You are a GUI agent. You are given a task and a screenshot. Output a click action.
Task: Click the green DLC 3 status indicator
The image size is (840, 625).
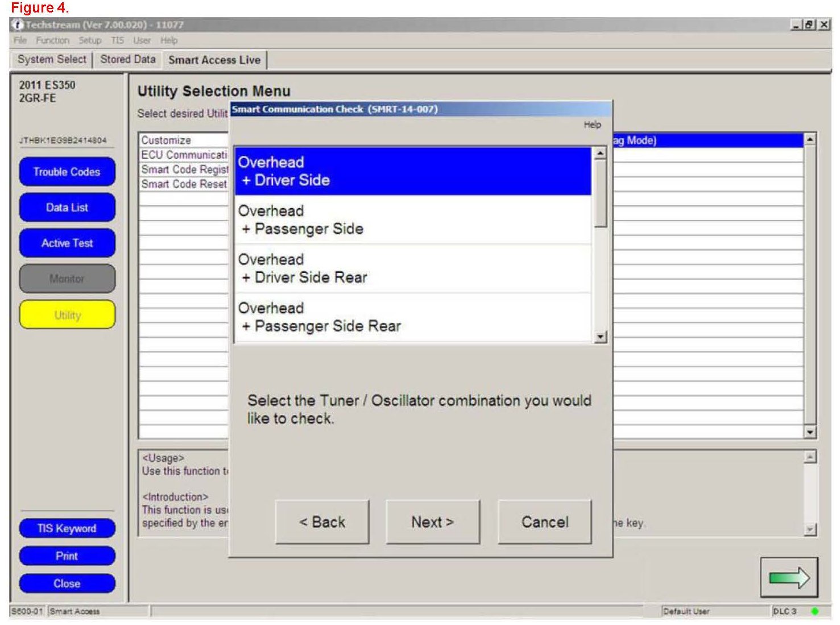(x=814, y=611)
